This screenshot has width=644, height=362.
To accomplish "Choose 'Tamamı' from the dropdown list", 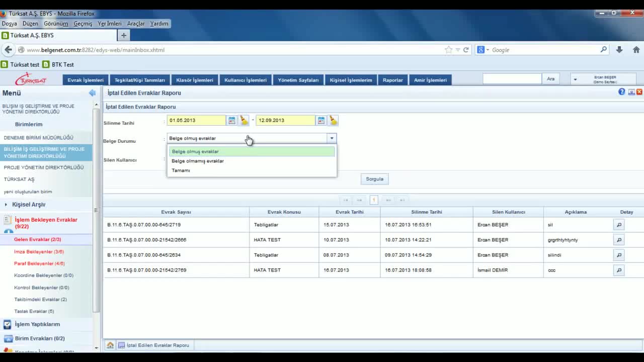I will (x=181, y=170).
